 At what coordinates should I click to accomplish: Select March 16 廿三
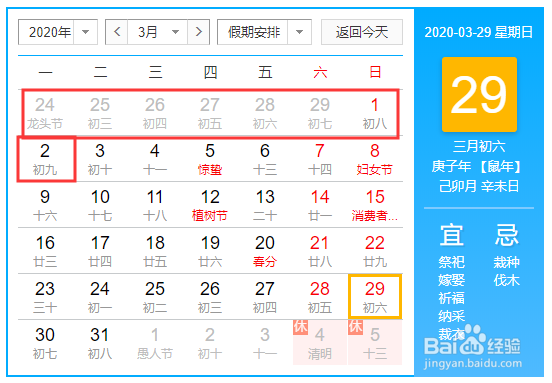point(45,251)
